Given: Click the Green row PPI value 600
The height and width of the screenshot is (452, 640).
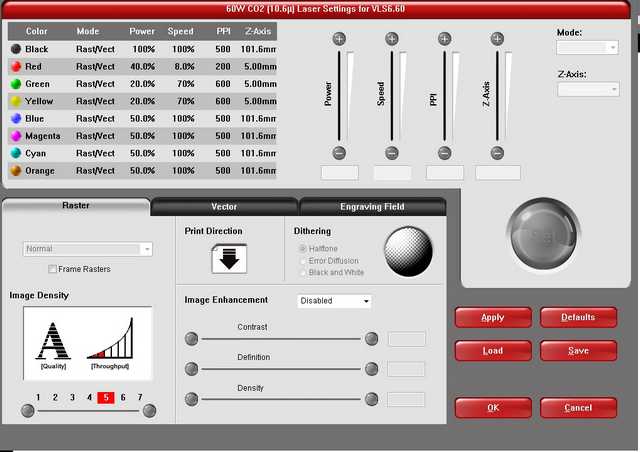Looking at the screenshot, I should coord(223,84).
